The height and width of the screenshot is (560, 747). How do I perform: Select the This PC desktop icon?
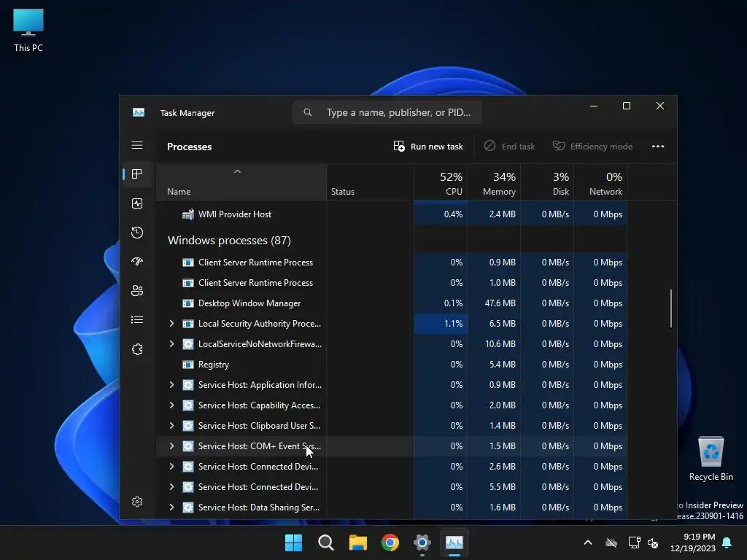tap(28, 31)
